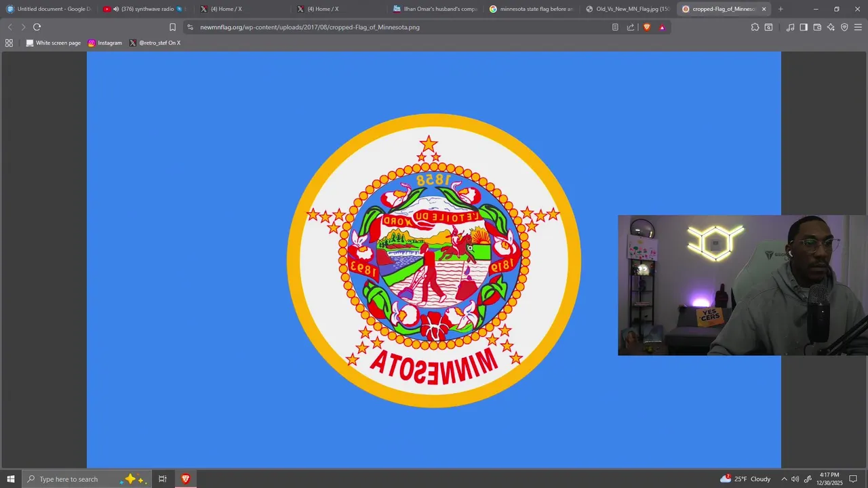Switch to the first (4) Home / X tab
The width and height of the screenshot is (868, 488).
(241, 9)
